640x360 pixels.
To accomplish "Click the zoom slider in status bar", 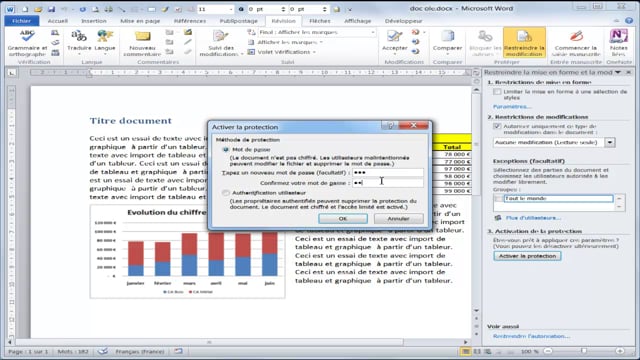I will 584,351.
